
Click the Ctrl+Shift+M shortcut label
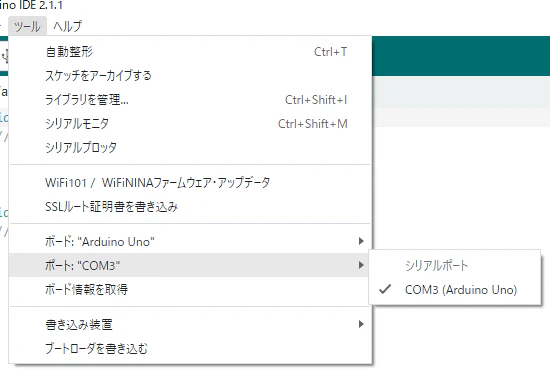point(313,124)
